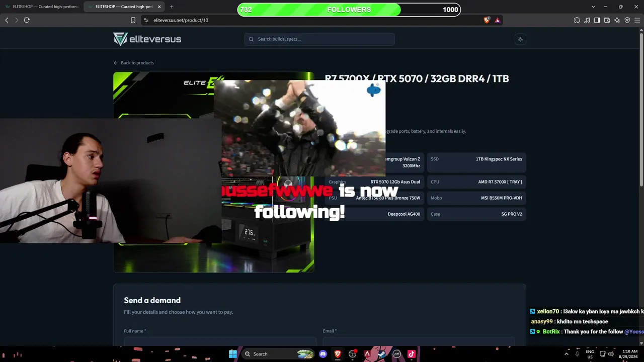
Task: Click the Email input field
Action: pyautogui.click(x=419, y=341)
